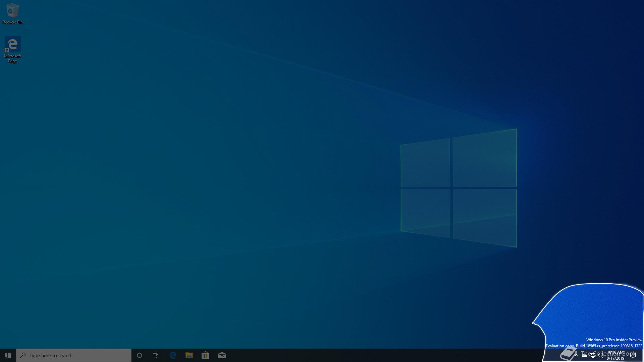Open the network status tray icon
The width and height of the screenshot is (644, 362).
click(x=593, y=355)
